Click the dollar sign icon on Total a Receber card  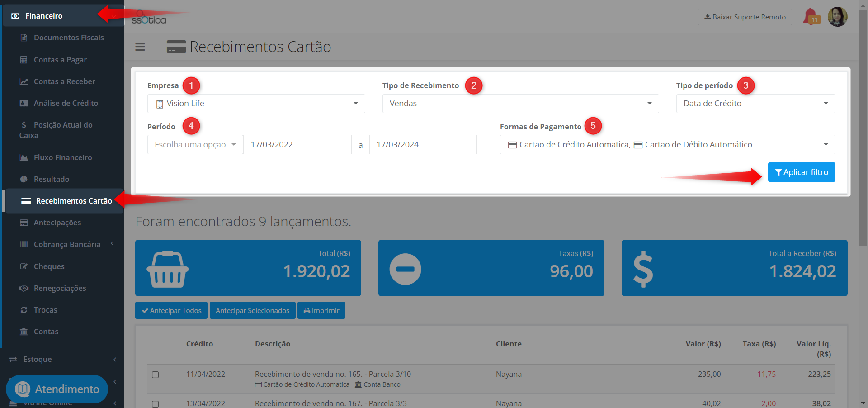[x=643, y=270]
